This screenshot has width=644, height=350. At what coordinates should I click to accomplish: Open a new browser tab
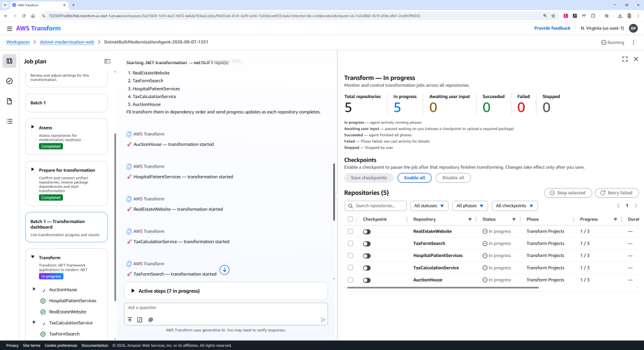coord(73,5)
